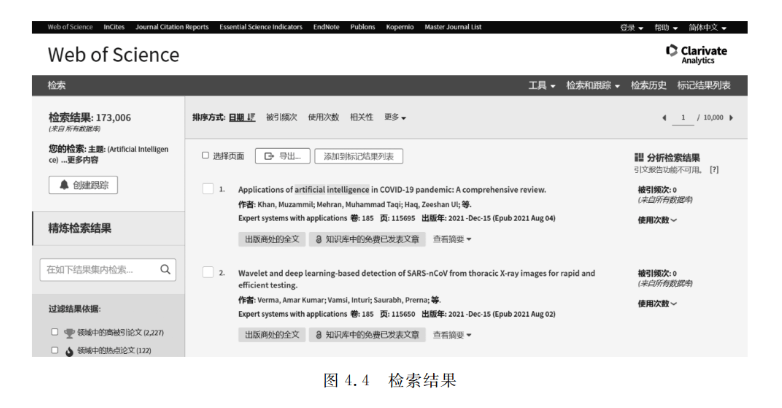Open the 登录 dropdown

click(x=631, y=27)
